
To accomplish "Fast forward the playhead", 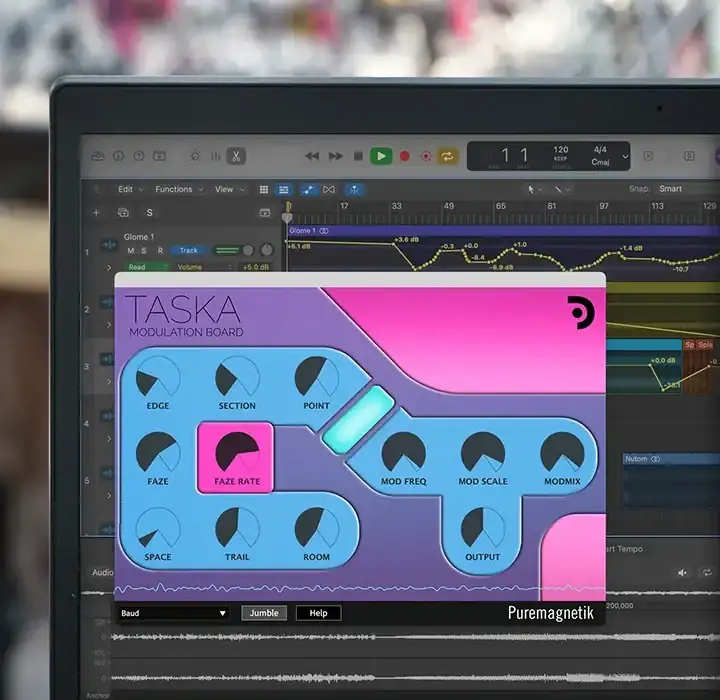I will [x=336, y=157].
